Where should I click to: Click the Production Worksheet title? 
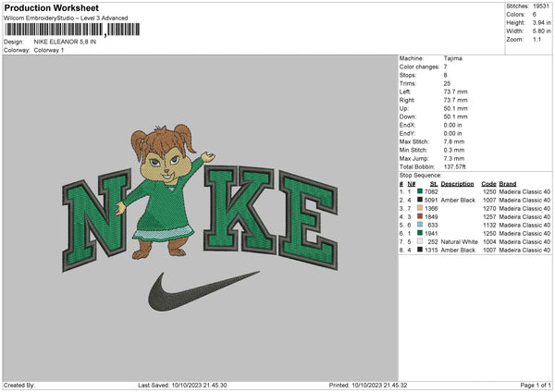tap(51, 7)
